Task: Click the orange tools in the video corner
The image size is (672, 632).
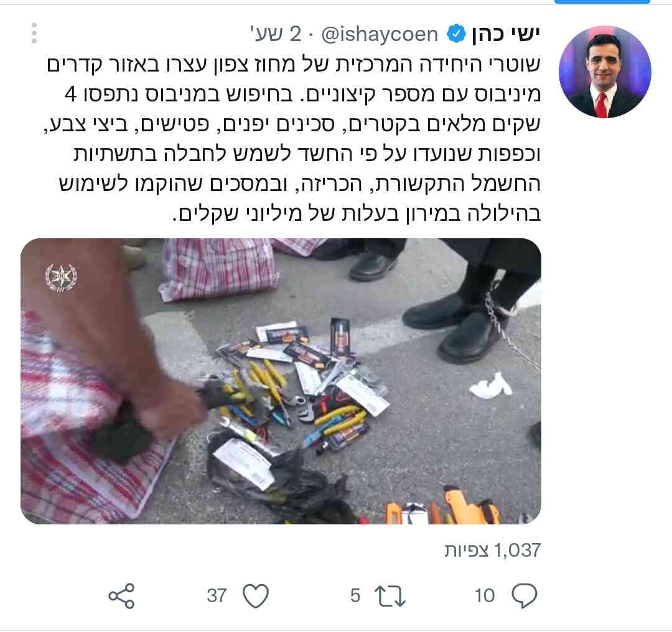Action: [x=442, y=509]
